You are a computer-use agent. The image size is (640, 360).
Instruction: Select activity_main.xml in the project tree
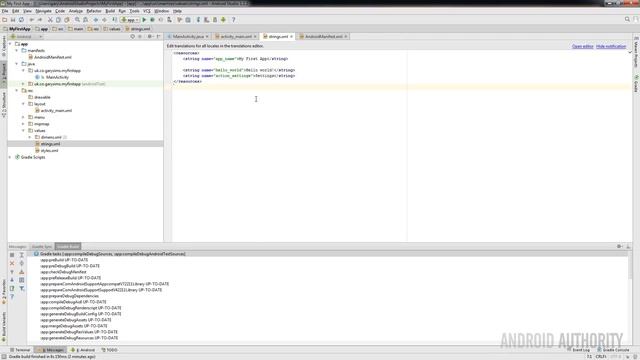tap(56, 111)
